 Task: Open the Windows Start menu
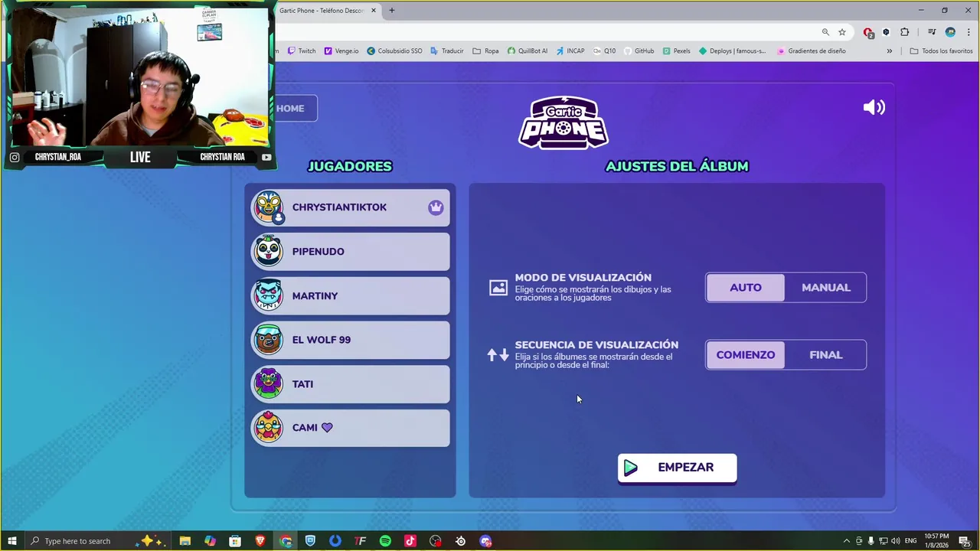point(11,541)
